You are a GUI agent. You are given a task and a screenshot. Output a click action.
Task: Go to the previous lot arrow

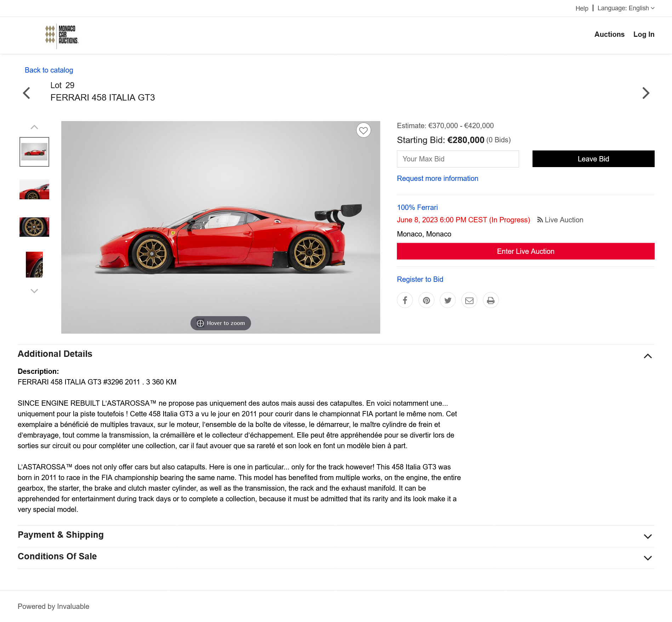27,93
